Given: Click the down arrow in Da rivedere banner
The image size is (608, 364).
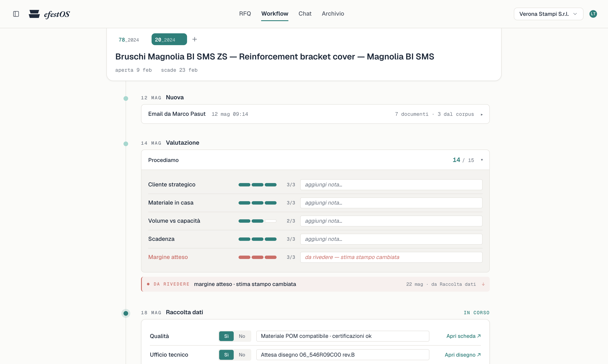Looking at the screenshot, I should point(483,284).
